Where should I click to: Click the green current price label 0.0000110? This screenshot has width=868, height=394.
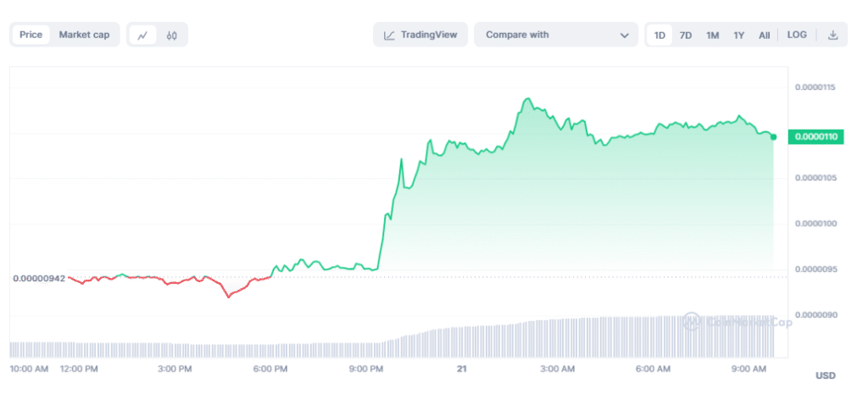[x=815, y=136]
